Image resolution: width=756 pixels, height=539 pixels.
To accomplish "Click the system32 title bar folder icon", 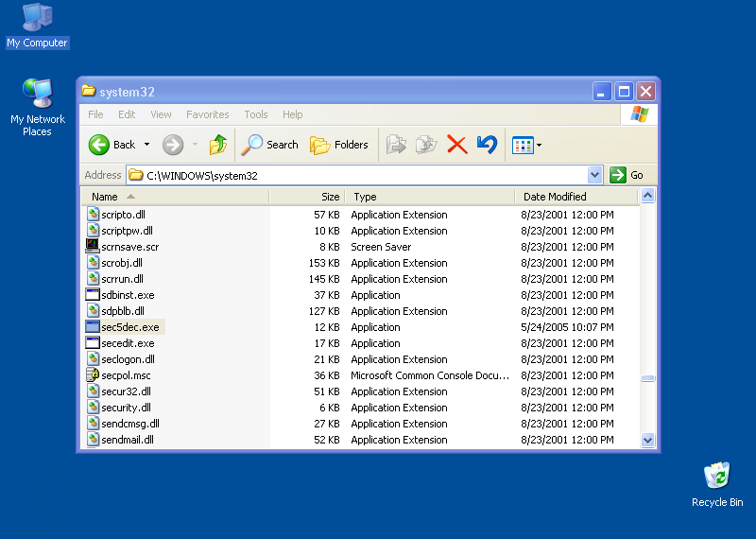I will click(88, 91).
